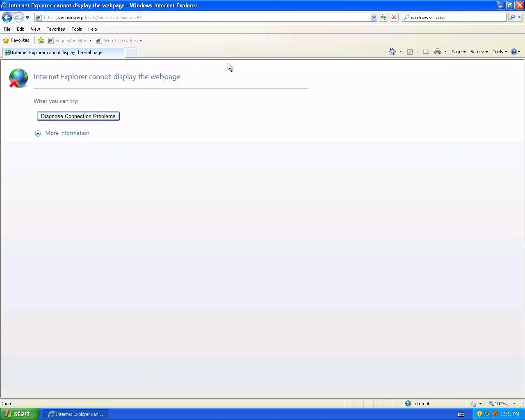The height and width of the screenshot is (420, 525).
Task: Click the 12:31 PM system clock
Action: (x=510, y=414)
